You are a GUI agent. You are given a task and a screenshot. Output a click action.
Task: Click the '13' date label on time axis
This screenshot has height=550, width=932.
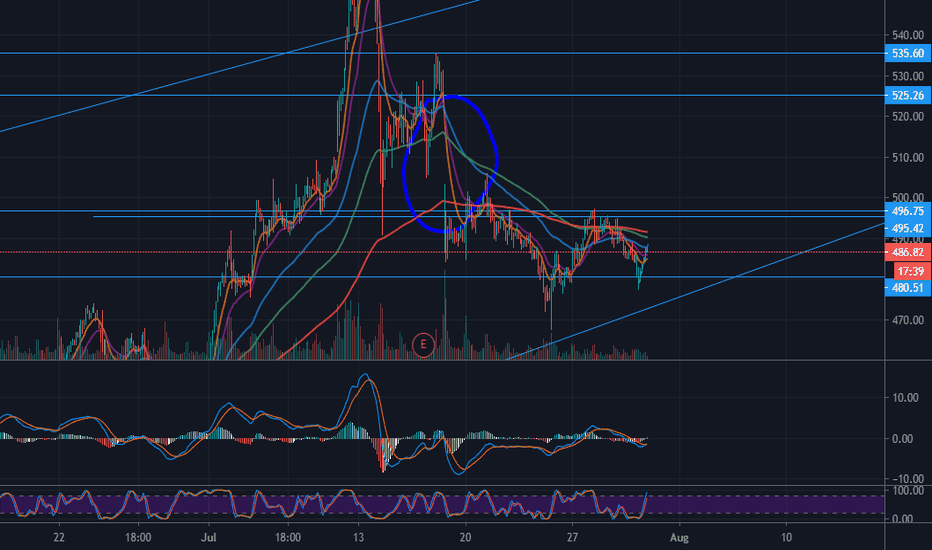point(358,538)
